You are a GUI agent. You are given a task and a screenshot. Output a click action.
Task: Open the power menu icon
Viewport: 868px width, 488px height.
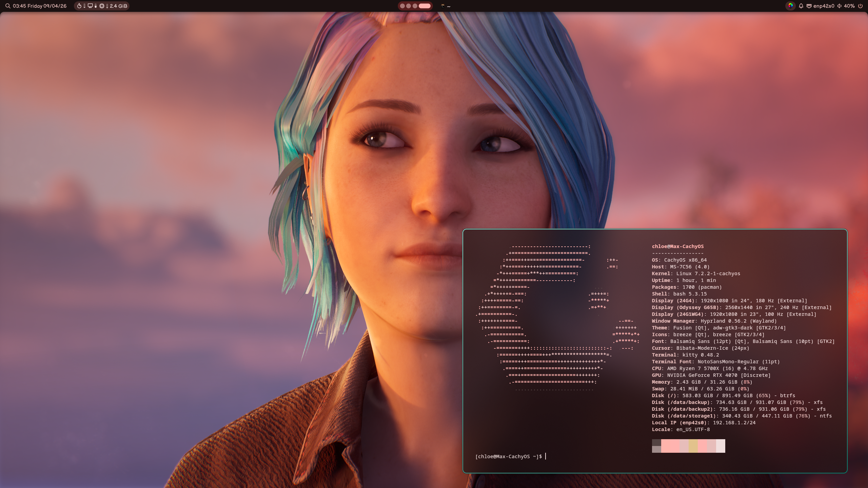point(860,6)
